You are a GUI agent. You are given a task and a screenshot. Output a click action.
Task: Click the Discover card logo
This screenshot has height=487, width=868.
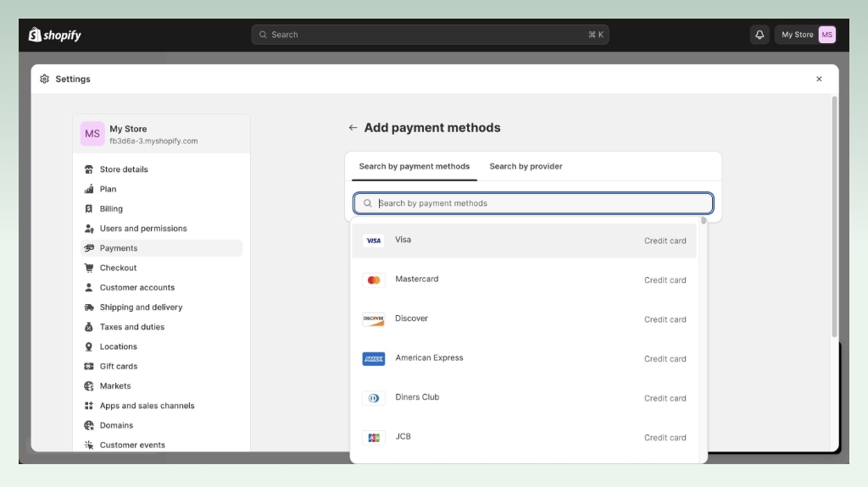[374, 319]
